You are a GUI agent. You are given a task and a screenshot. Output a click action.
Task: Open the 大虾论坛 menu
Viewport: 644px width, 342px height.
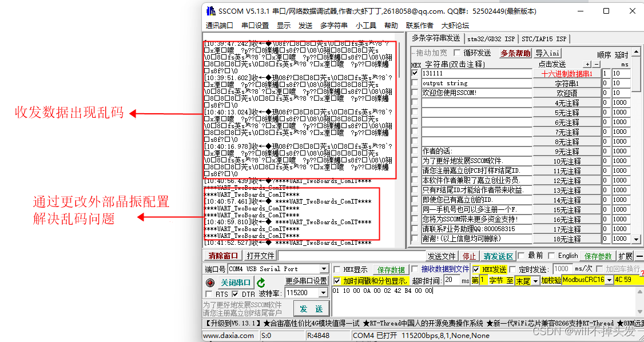pyautogui.click(x=455, y=26)
